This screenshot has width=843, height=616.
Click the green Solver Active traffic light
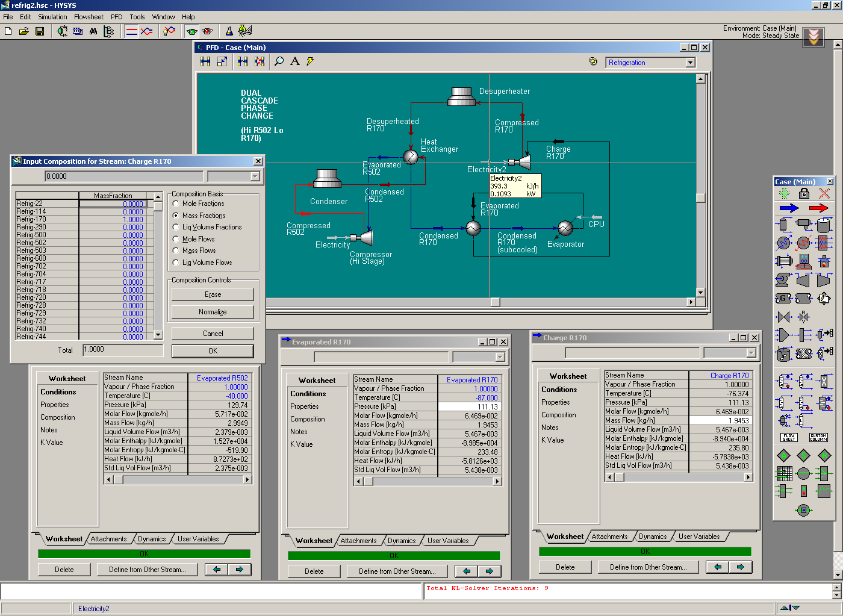click(x=192, y=31)
